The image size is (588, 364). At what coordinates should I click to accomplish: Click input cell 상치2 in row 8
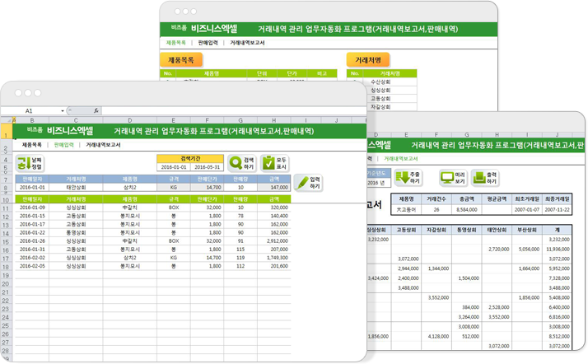click(x=130, y=187)
